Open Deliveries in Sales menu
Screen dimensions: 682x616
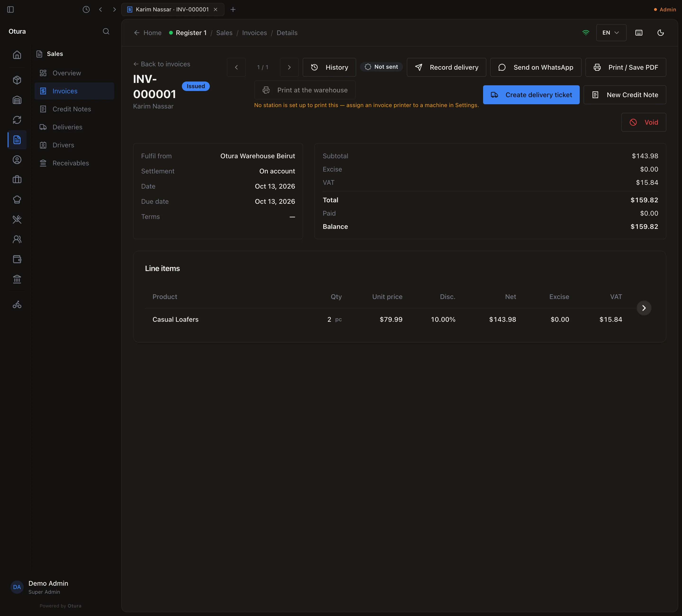74,127
